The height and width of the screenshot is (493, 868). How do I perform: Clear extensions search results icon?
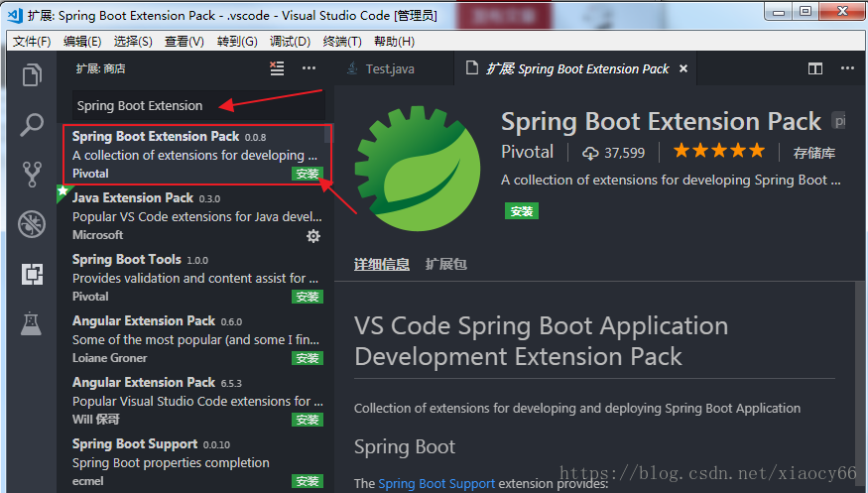[277, 68]
